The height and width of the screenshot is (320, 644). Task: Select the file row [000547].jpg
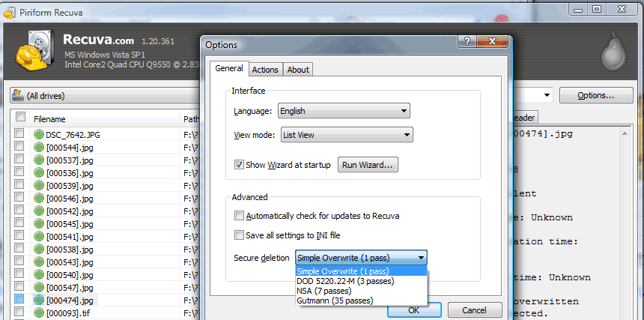105,288
